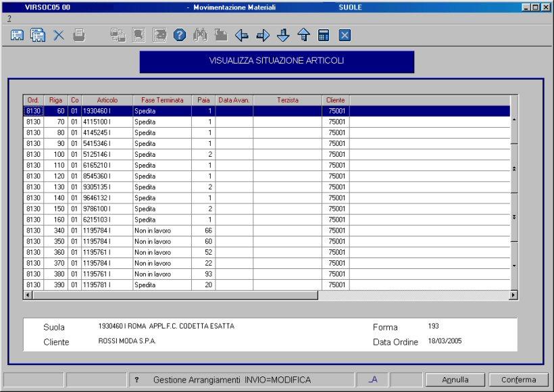Select article cell '9646132 I'
554x392 pixels.
107,198
